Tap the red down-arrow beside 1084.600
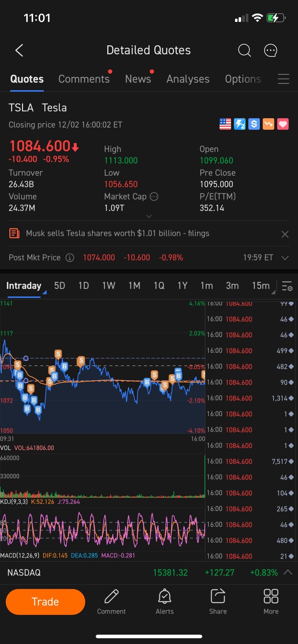Viewport: 298px width, 644px height. 75,147
